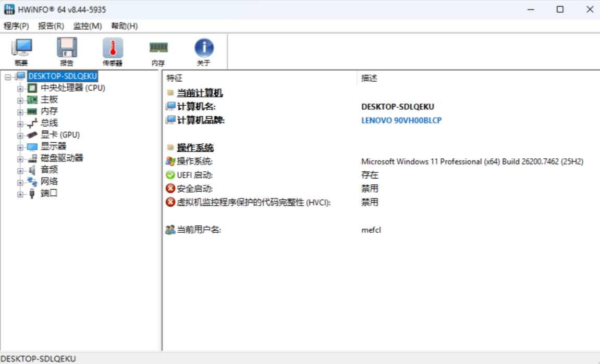Select 中央处理器 (CPU) label in tree
The image size is (600, 364).
[72, 88]
